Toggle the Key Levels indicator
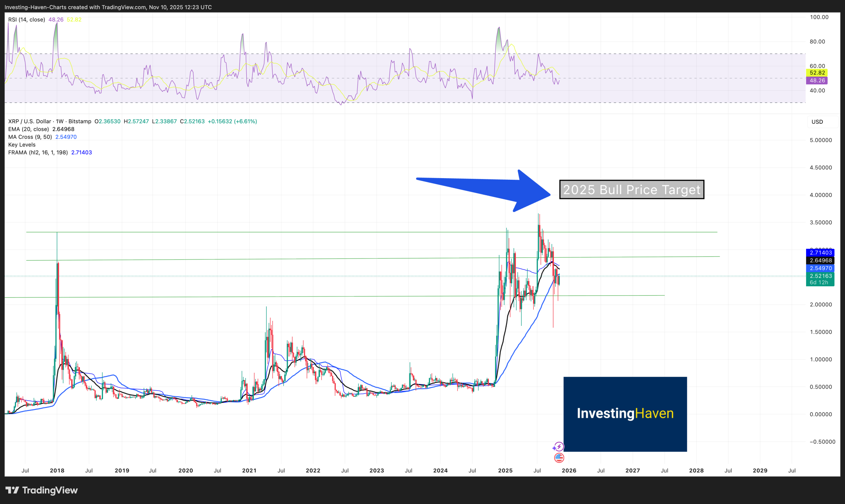Screen dimensions: 845x504 pos(21,144)
